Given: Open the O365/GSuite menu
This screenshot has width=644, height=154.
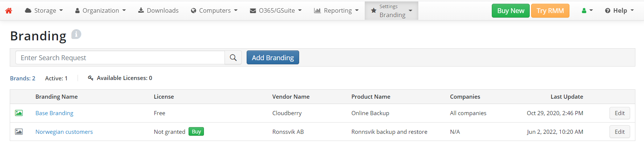Looking at the screenshot, I should tap(276, 10).
